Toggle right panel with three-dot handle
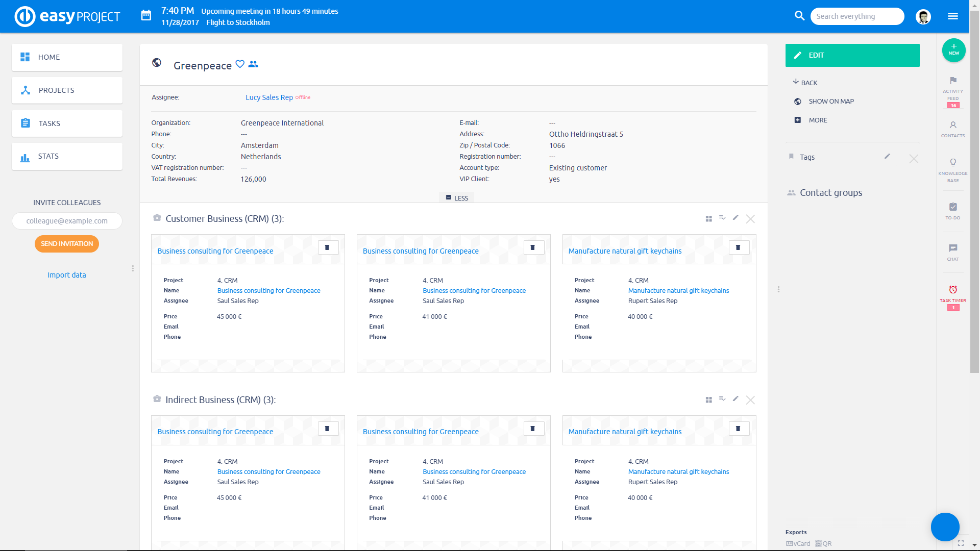980x551 pixels. point(778,289)
